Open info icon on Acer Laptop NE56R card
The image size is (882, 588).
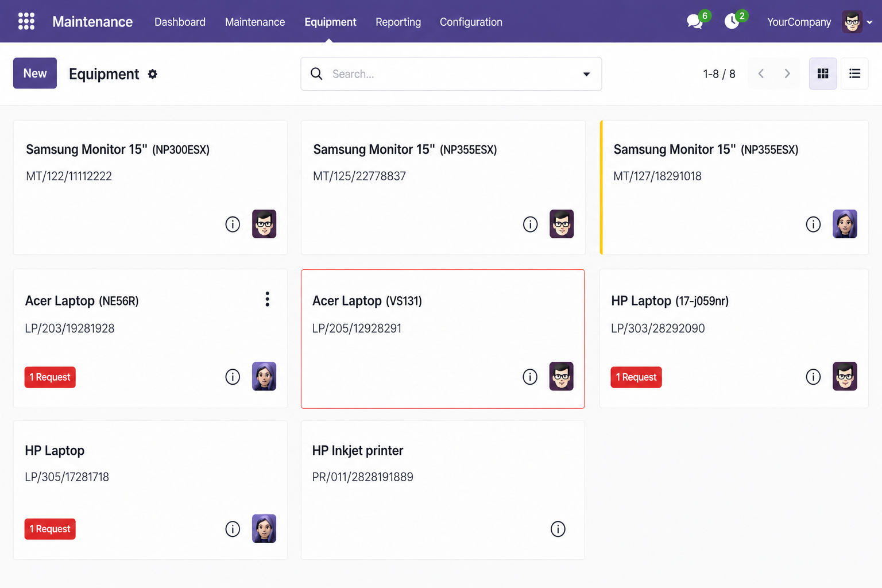(233, 377)
